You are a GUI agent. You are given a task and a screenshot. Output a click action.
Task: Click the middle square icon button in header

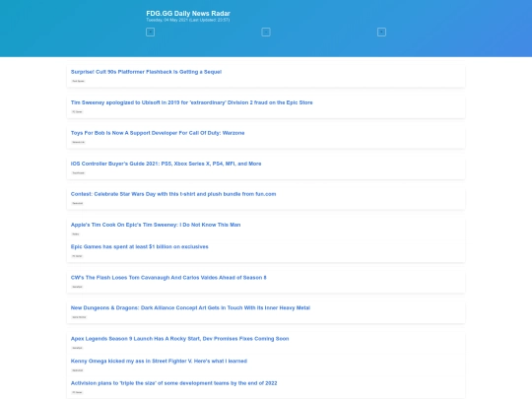pos(266,33)
